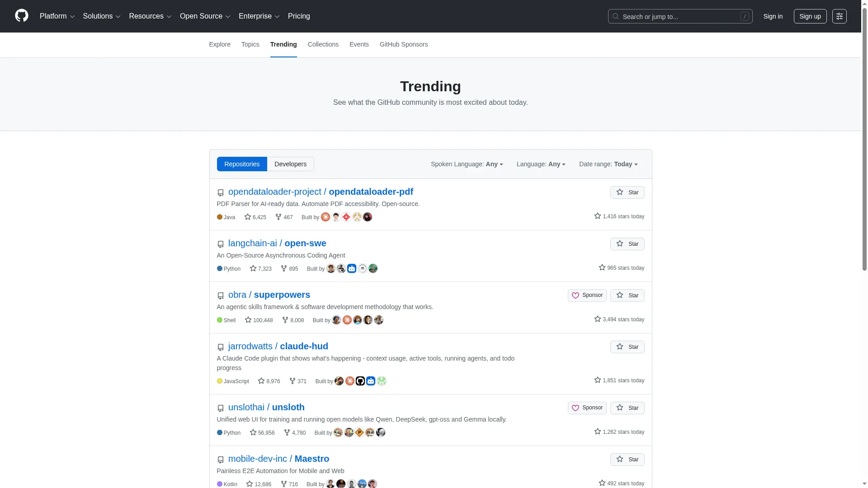Click inside the Search or jump to field
The height and width of the screenshot is (488, 868).
[678, 16]
